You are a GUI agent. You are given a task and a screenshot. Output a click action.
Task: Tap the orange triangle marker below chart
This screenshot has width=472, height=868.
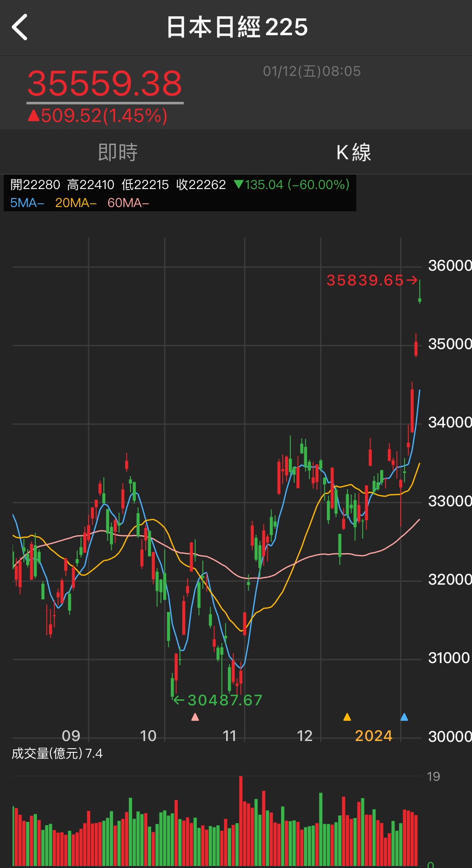[347, 717]
